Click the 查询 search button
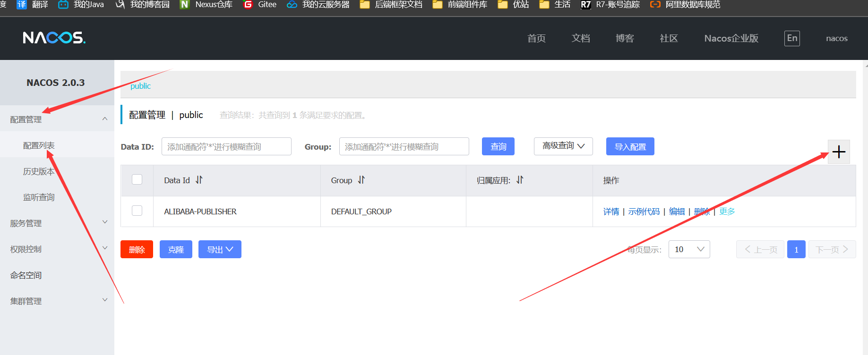The height and width of the screenshot is (355, 868). 498,146
